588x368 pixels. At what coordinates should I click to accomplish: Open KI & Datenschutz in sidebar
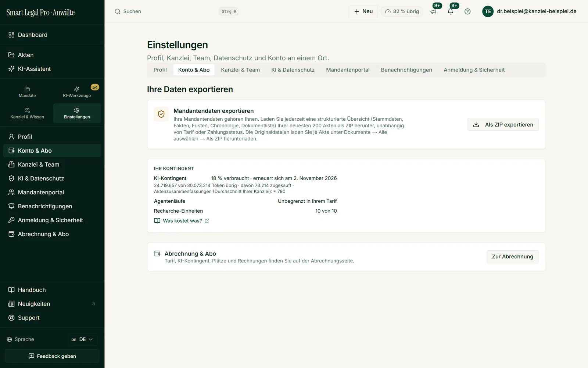pyautogui.click(x=52, y=178)
